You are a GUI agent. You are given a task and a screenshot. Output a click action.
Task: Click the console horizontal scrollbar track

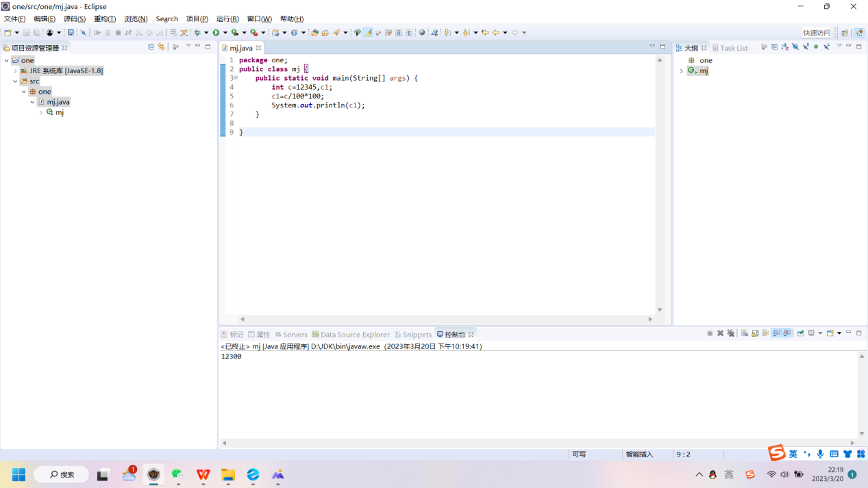[x=538, y=443]
